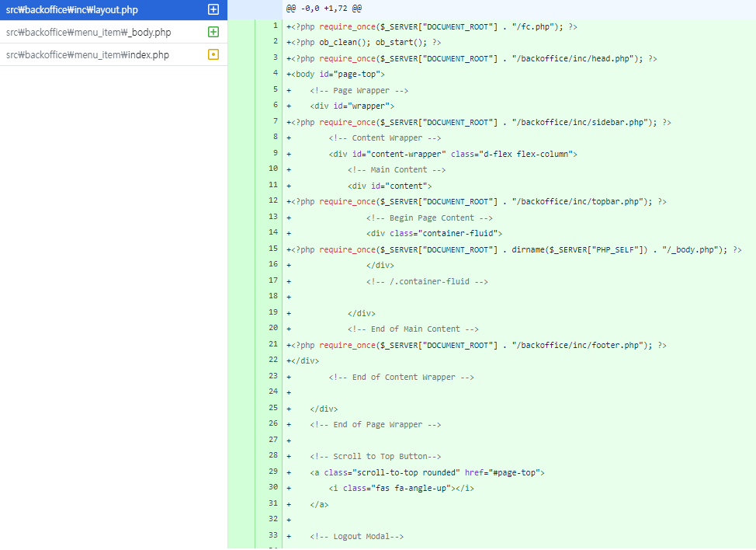Click the Begin Page Content comment

pos(429,218)
